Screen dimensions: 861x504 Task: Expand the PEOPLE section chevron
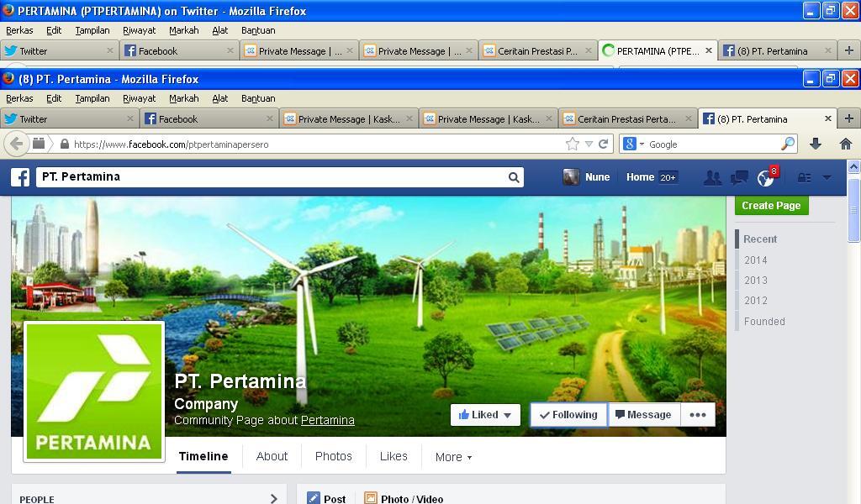pyautogui.click(x=274, y=498)
